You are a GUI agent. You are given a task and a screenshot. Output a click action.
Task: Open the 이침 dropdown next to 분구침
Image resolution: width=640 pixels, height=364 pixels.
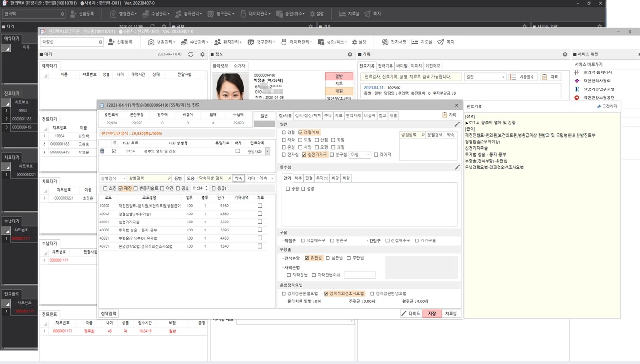360,155
